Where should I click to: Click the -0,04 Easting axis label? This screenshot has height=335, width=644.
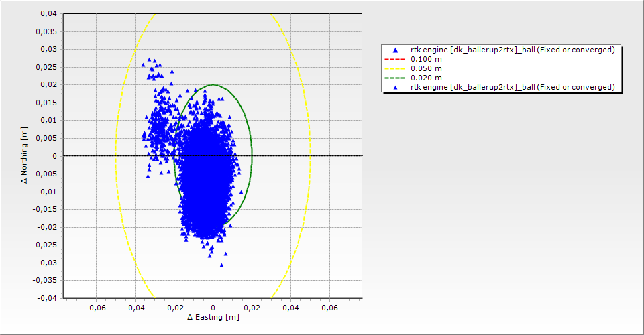point(135,308)
